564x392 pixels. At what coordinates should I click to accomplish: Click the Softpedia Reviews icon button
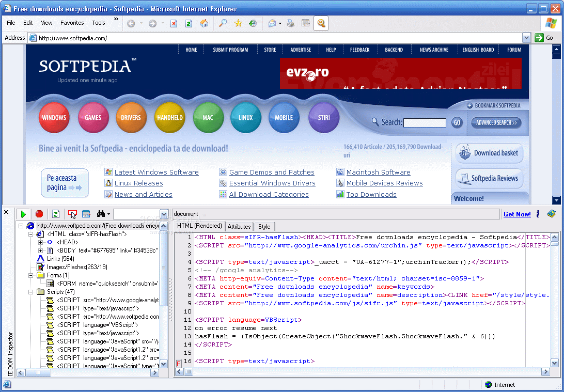point(489,178)
